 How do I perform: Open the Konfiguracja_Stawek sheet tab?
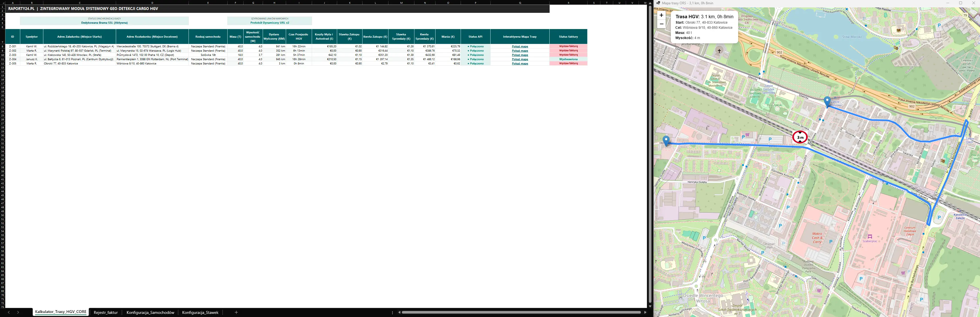tap(200, 312)
